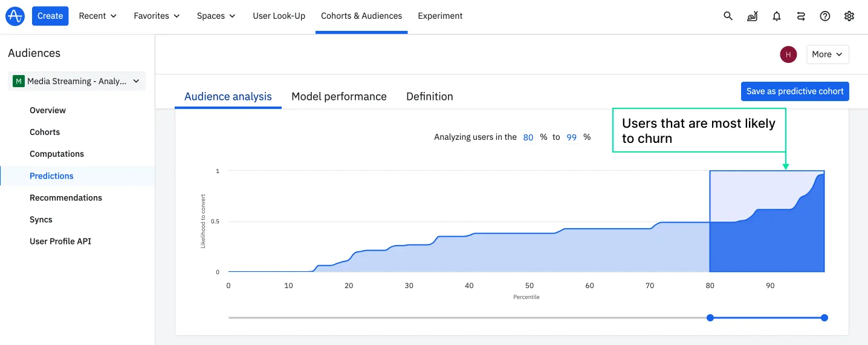The width and height of the screenshot is (868, 345).
Task: Click the data sync arrows icon
Action: click(x=801, y=16)
